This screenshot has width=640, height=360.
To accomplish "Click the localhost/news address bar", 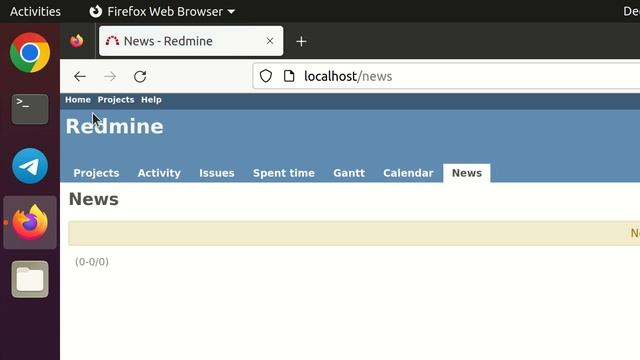I will point(447,76).
